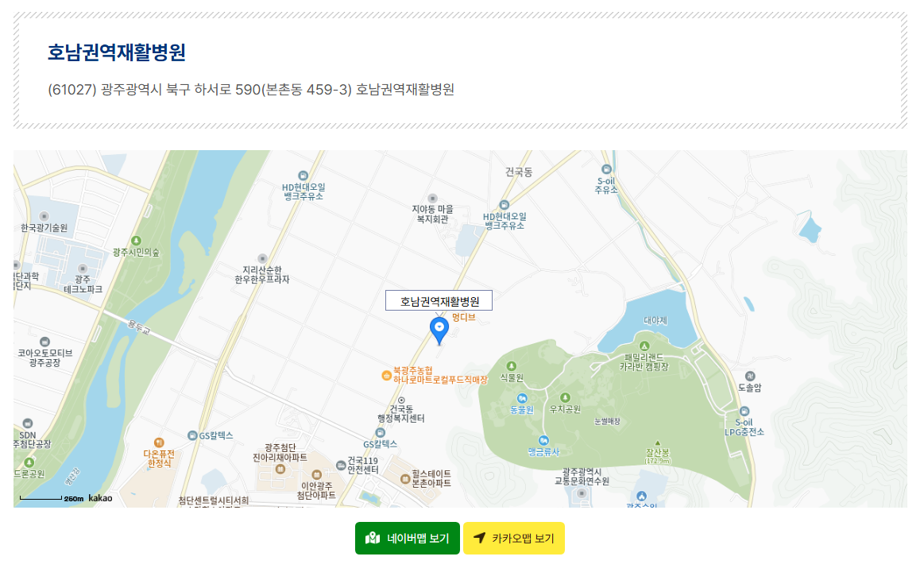
Task: Click the 패밀리랜드 카라반 캠핑장 icon near 대야제
Action: [x=644, y=345]
